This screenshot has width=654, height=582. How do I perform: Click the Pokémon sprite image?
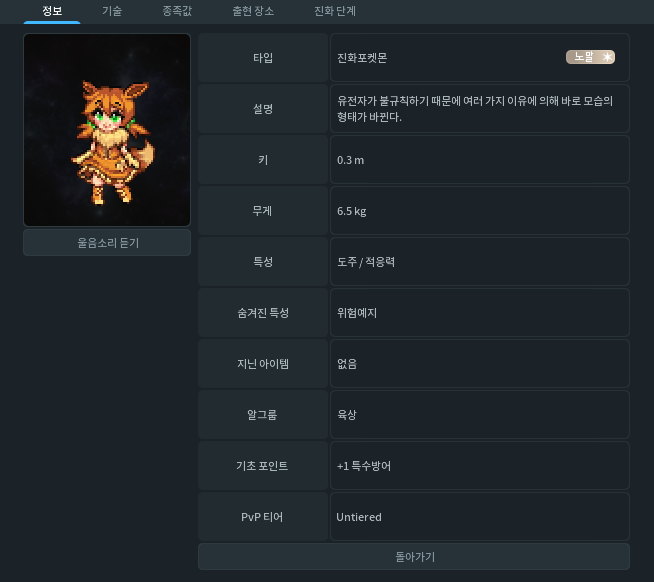(x=107, y=130)
